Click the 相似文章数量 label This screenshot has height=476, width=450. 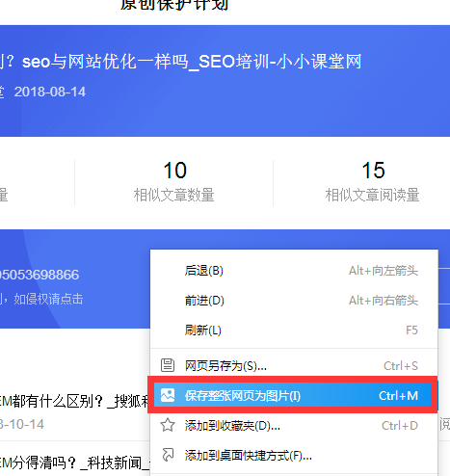click(x=173, y=195)
